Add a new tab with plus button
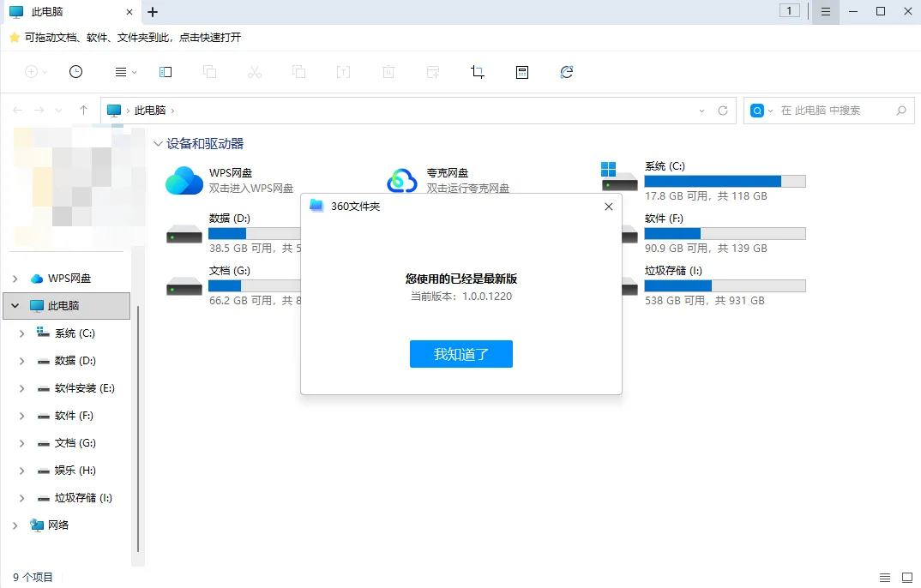 click(153, 12)
